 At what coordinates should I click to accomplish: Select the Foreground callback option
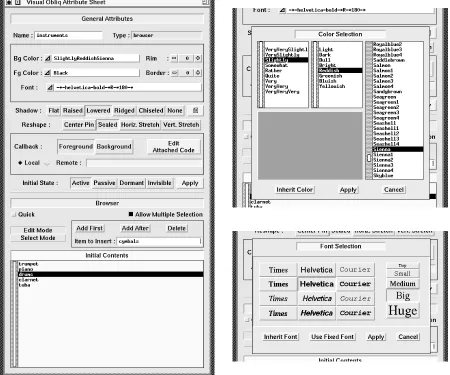tap(76, 146)
